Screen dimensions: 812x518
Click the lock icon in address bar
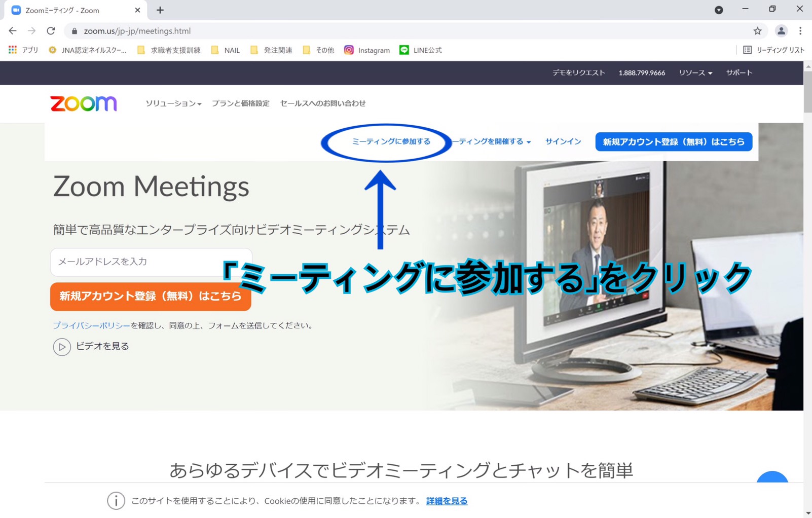tap(75, 31)
